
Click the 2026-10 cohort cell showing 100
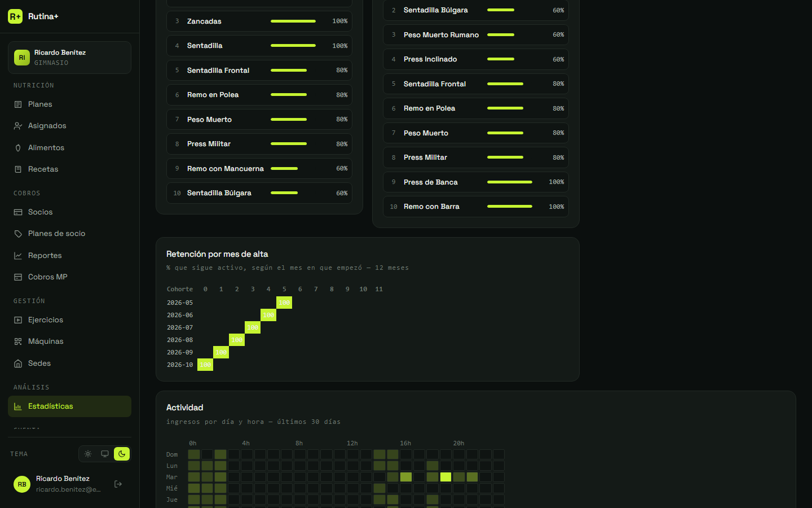click(205, 365)
